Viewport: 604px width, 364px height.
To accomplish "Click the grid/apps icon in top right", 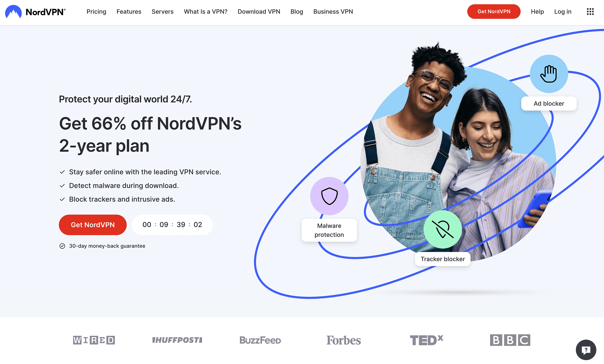I will tap(590, 12).
